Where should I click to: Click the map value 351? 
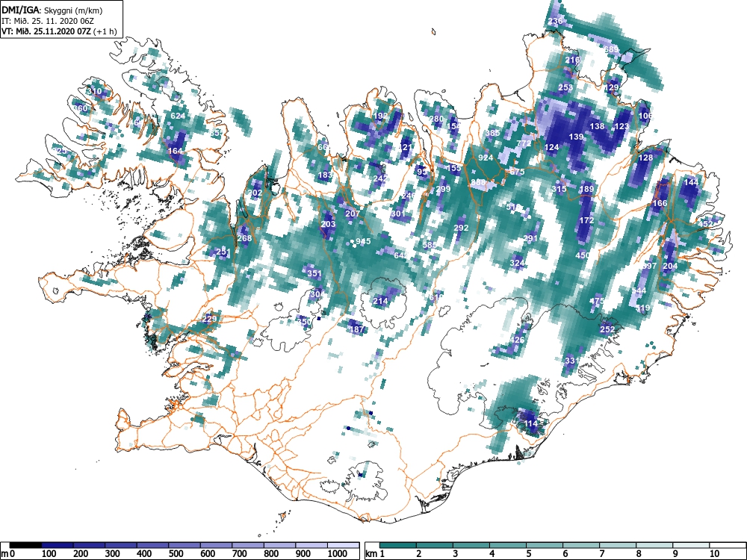point(314,273)
